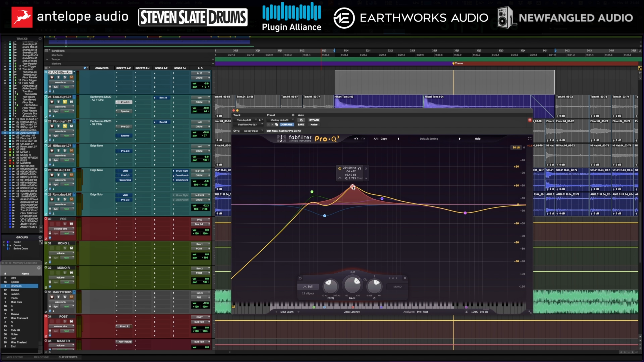Select the blue EQ band dip node

tap(325, 216)
